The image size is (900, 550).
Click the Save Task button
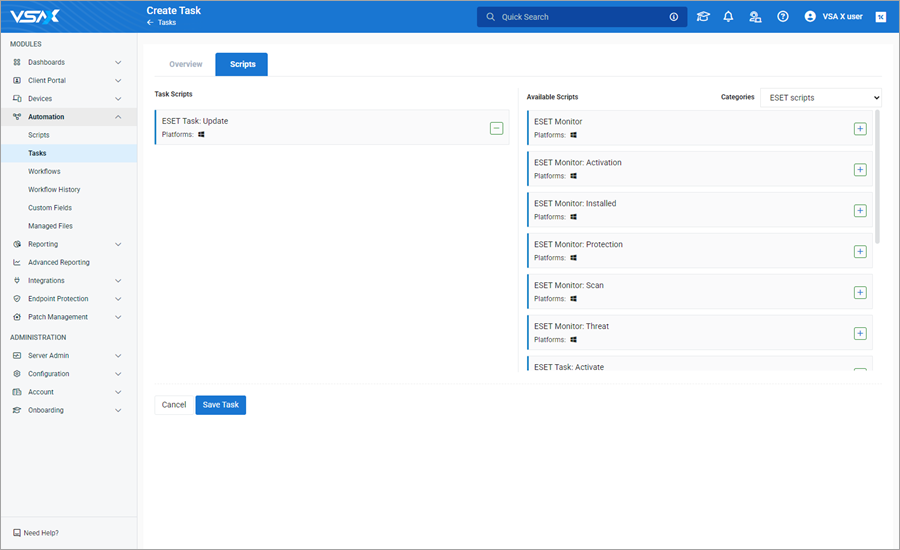(220, 405)
